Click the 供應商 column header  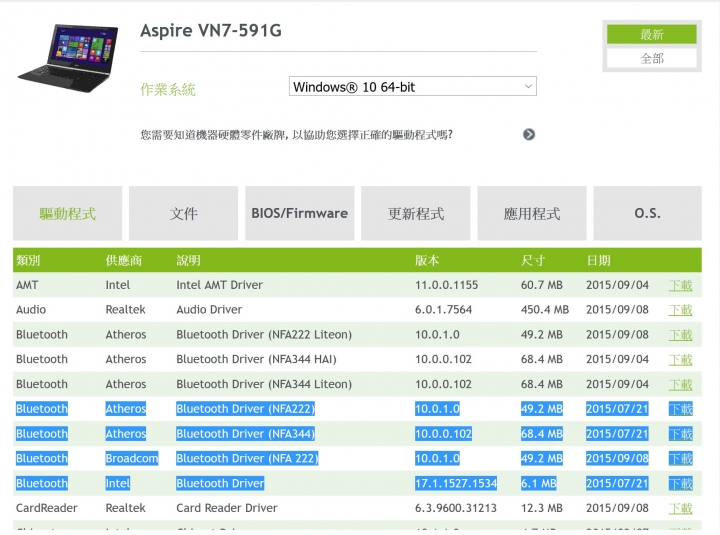[x=124, y=260]
